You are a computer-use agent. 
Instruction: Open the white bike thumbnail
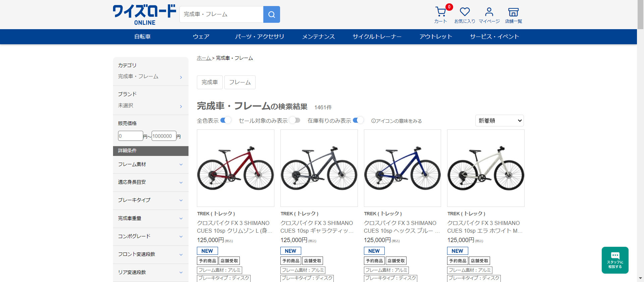pos(486,168)
